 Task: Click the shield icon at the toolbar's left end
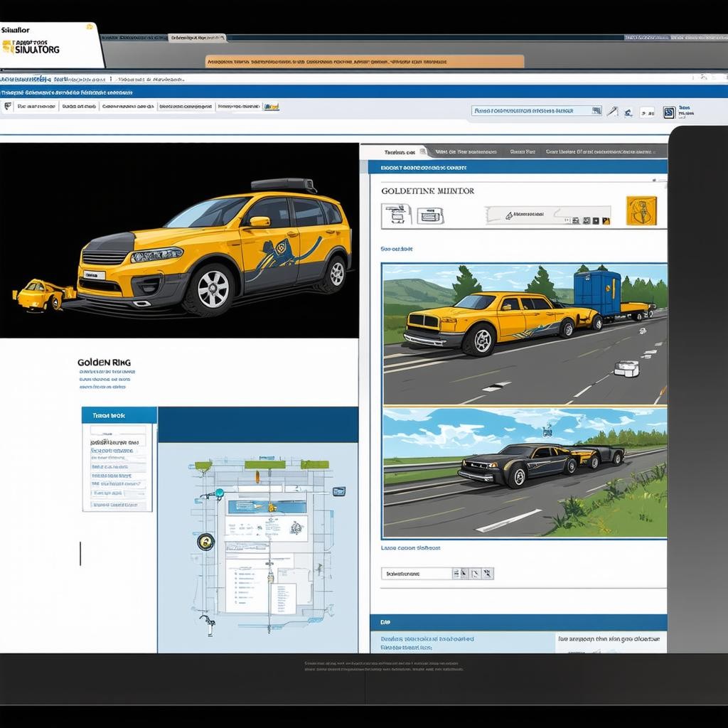coord(8,107)
